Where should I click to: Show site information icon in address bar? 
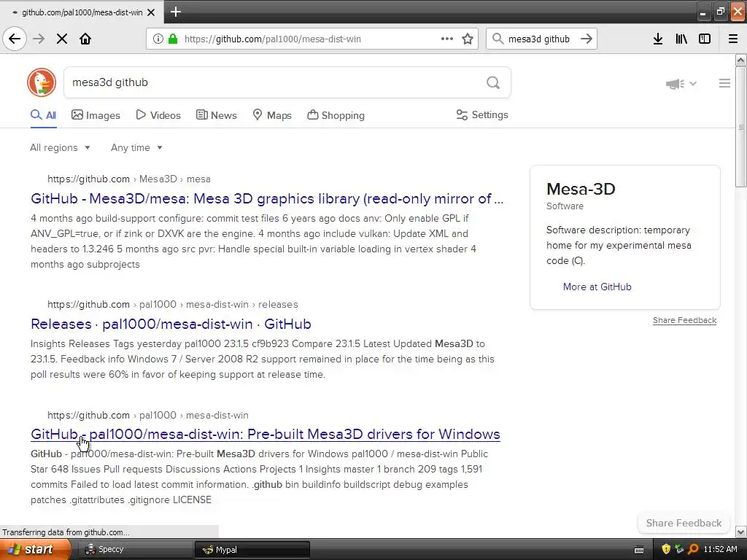[158, 39]
